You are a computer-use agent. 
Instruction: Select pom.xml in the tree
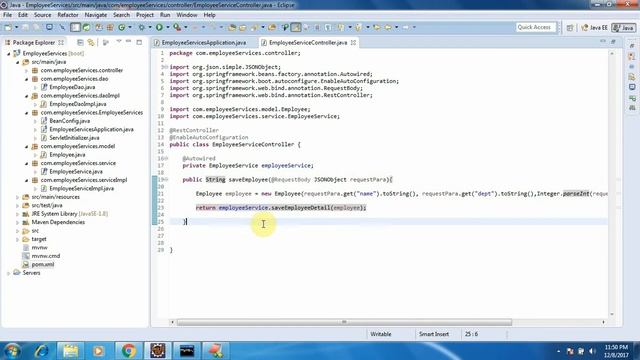[x=42, y=264]
